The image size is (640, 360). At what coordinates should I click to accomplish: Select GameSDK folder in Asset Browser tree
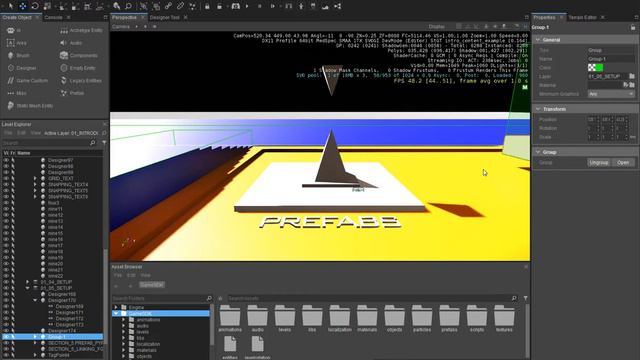(161, 313)
